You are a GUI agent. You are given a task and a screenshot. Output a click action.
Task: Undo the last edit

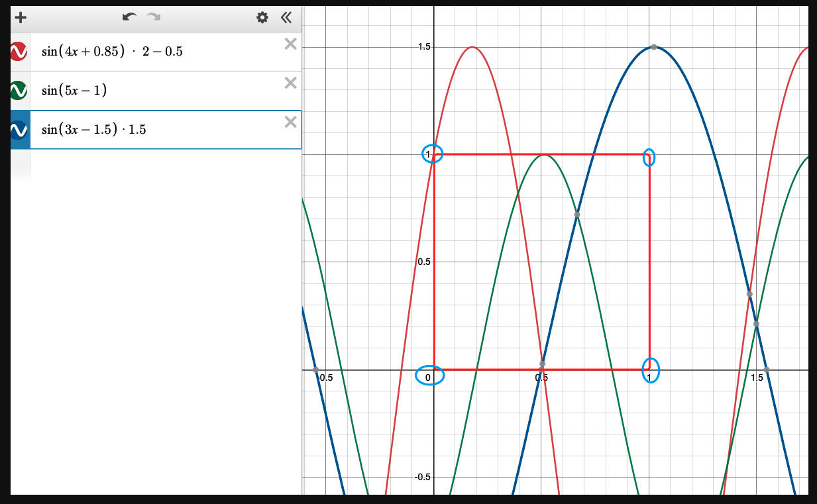(x=129, y=17)
